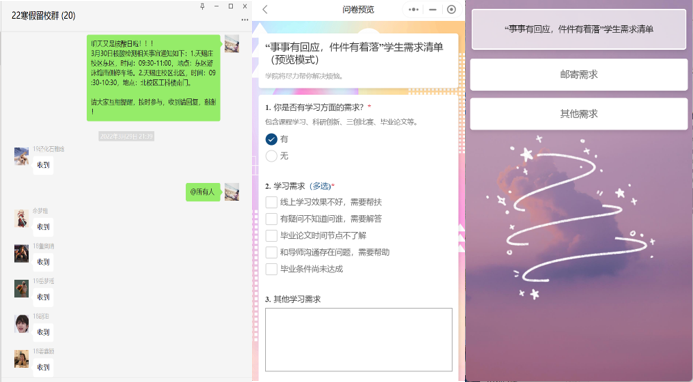693x382 pixels.
Task: Open the mini-program three-dots menu in 问卷预览
Action: tap(413, 10)
